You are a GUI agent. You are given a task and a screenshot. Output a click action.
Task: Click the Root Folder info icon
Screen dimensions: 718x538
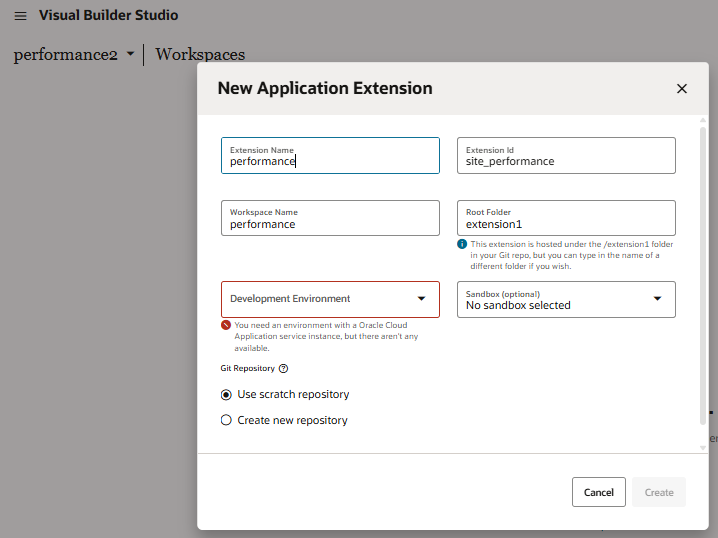pos(462,244)
